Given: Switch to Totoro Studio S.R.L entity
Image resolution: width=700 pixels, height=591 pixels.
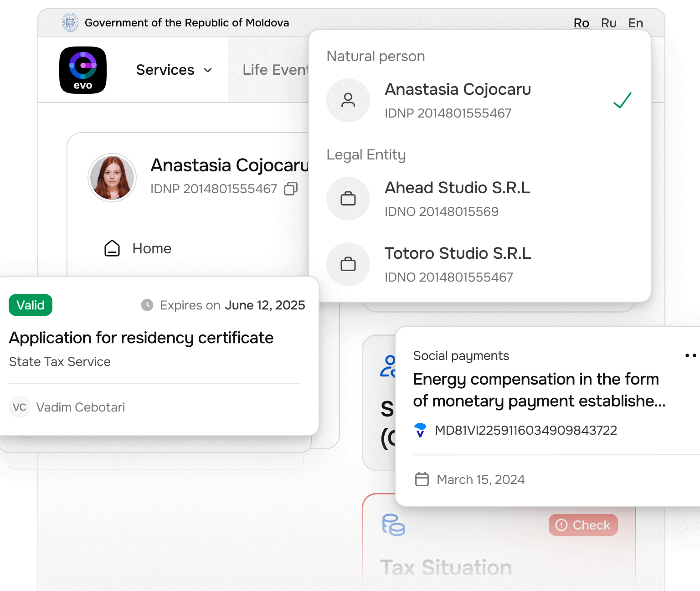Looking at the screenshot, I should pos(458,264).
